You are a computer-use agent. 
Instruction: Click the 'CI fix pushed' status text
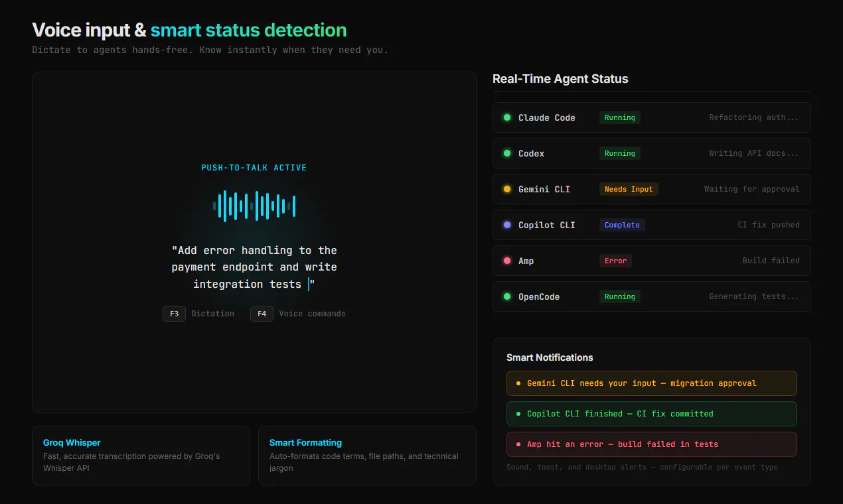coord(769,225)
